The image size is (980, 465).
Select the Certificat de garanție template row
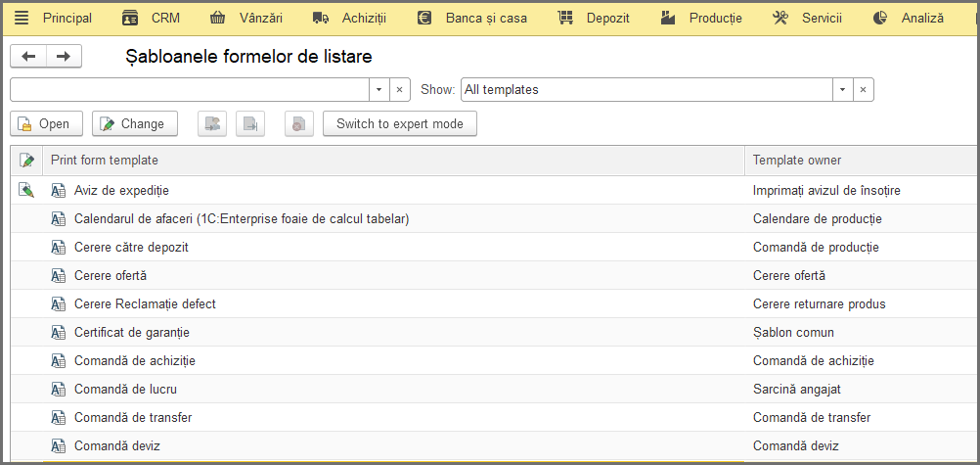[495, 332]
